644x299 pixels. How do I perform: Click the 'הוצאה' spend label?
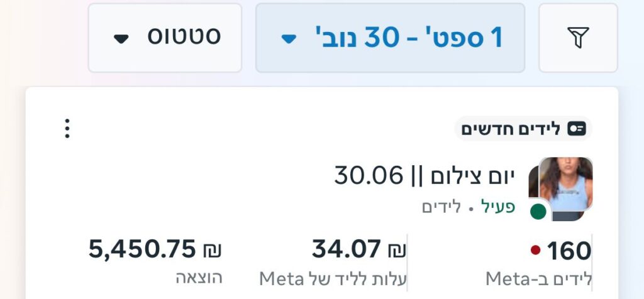(199, 278)
